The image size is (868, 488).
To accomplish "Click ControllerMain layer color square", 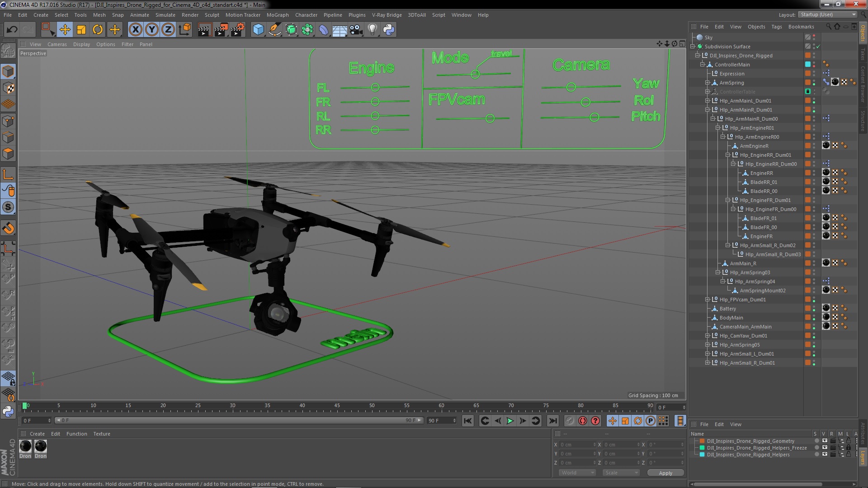I will point(808,65).
